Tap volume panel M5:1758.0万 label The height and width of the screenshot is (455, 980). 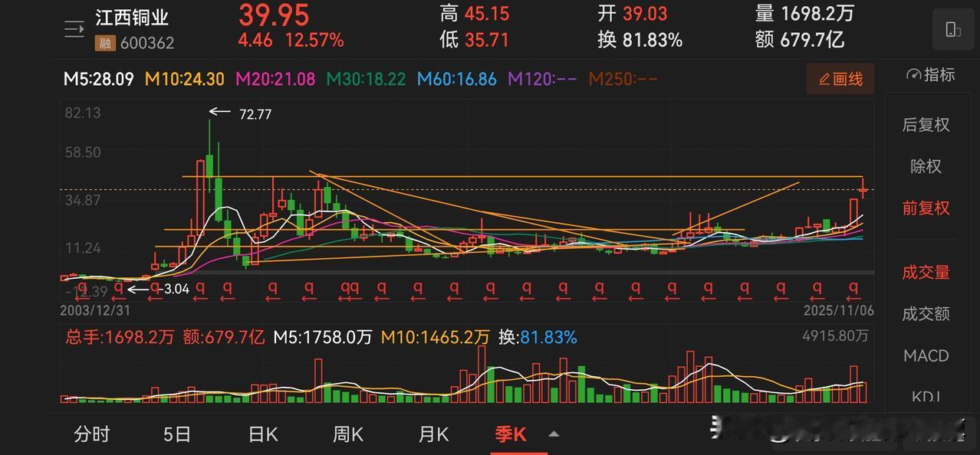point(323,337)
